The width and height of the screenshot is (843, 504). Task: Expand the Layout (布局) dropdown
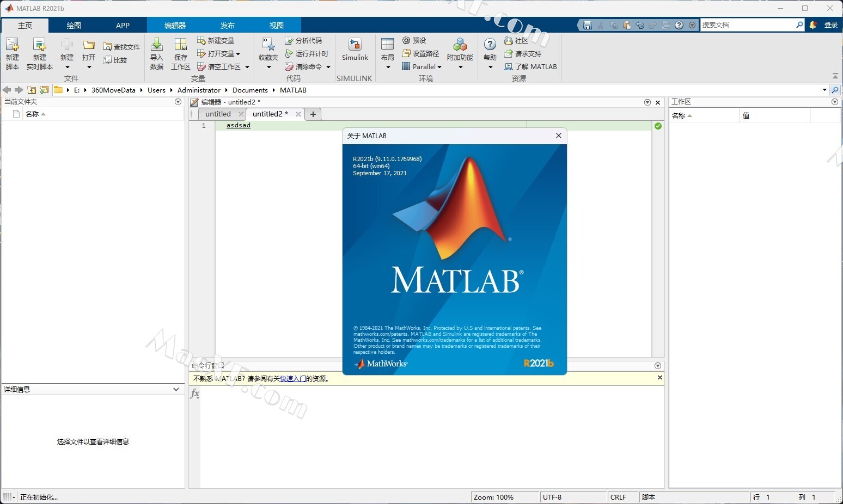[388, 67]
